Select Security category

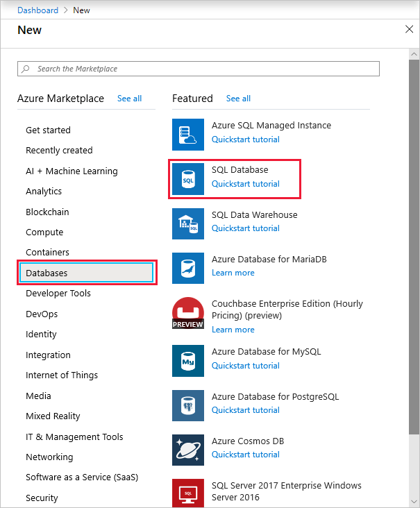[x=42, y=498]
